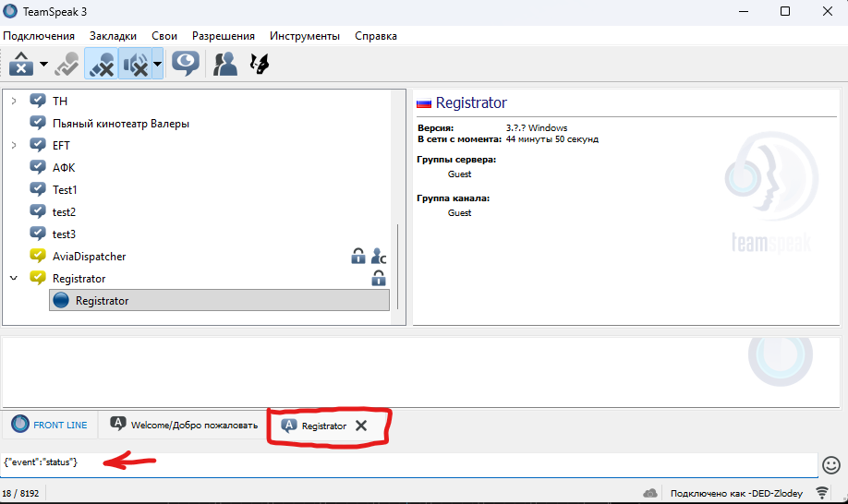Click Guest under Группы сервера
The image size is (848, 504).
coord(459,174)
